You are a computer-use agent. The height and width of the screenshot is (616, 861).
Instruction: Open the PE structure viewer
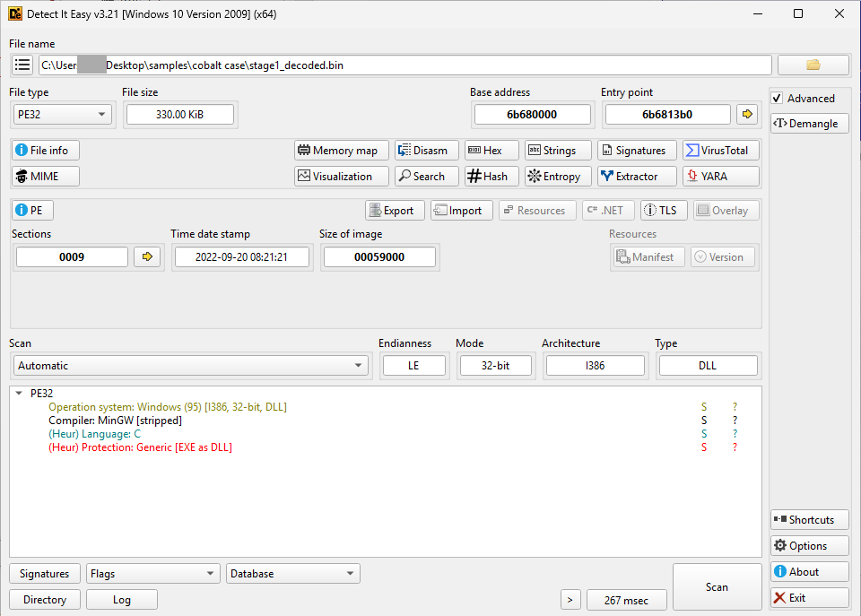coord(32,211)
